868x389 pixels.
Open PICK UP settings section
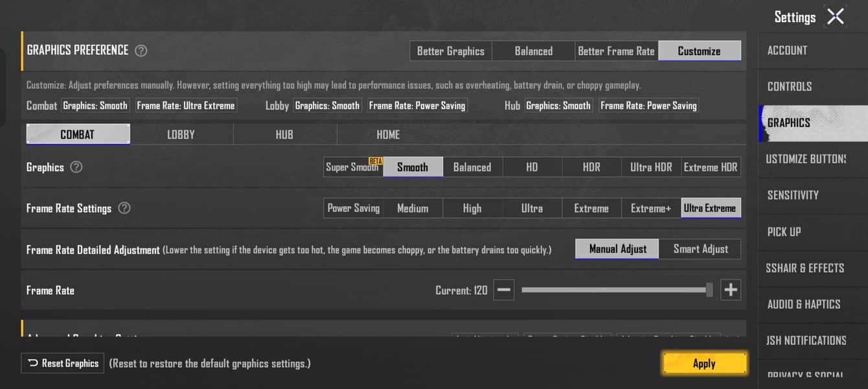click(x=813, y=232)
